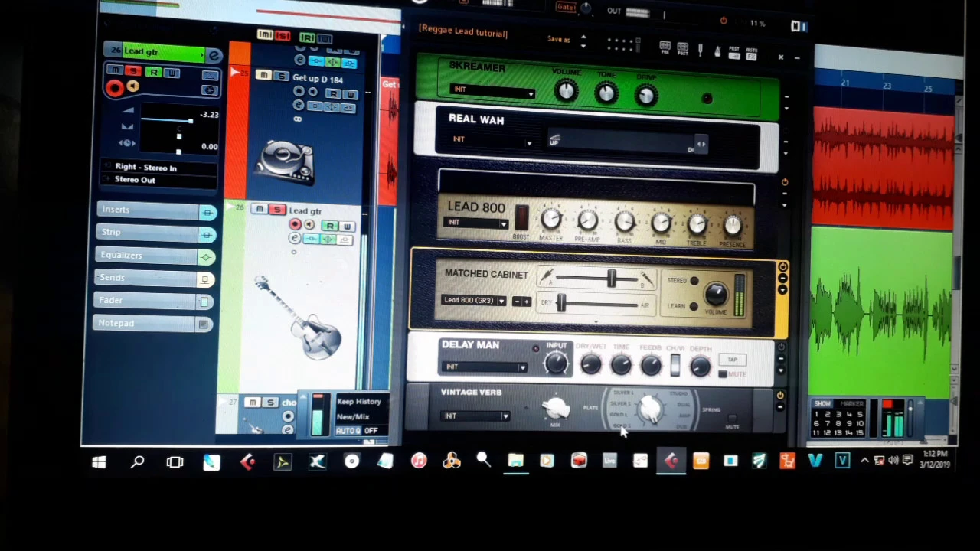Minimize the Skreamer module with minus icon

[x=786, y=97]
